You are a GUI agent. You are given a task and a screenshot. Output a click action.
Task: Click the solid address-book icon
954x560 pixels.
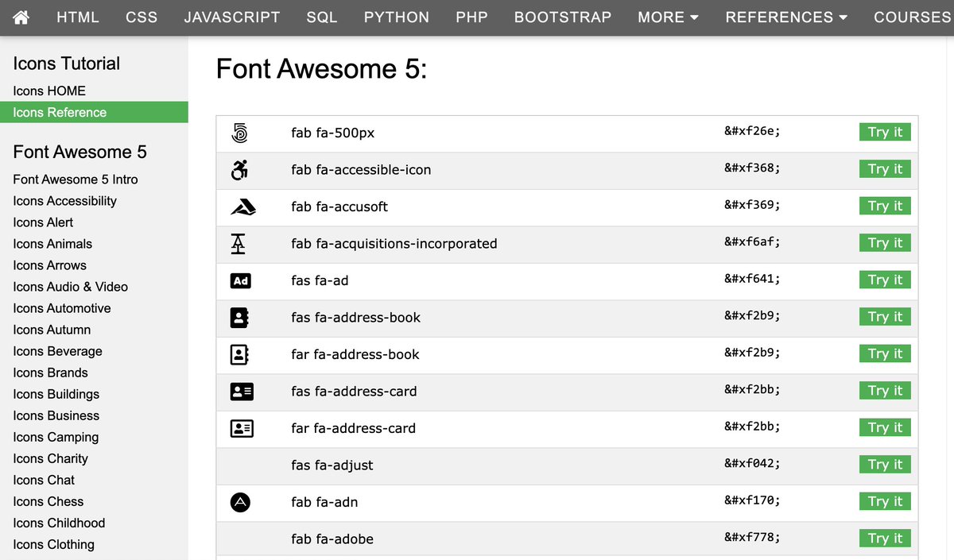pos(239,317)
